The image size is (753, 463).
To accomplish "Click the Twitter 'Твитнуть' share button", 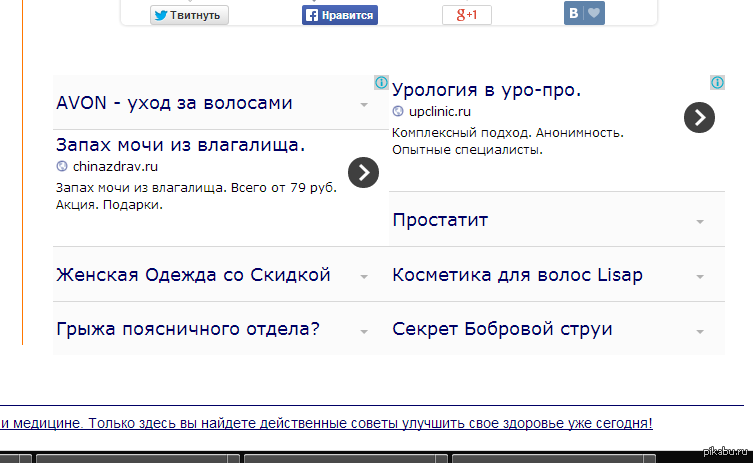I will click(189, 15).
